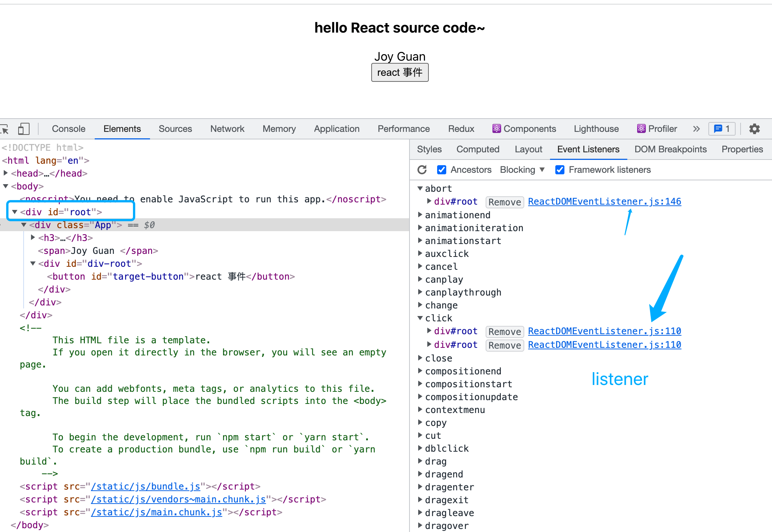Image resolution: width=772 pixels, height=532 pixels.
Task: Open /static/js/bundle.js script link
Action: (145, 487)
